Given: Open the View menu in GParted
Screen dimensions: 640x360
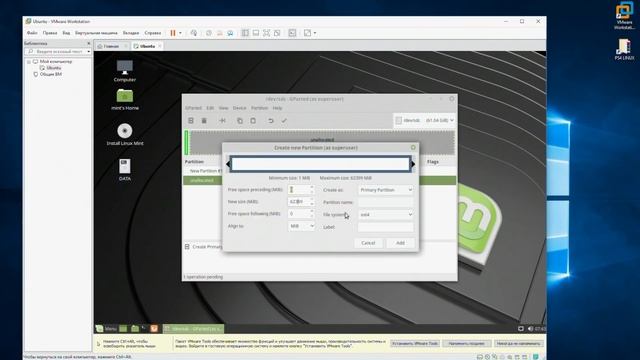Looking at the screenshot, I should point(223,108).
